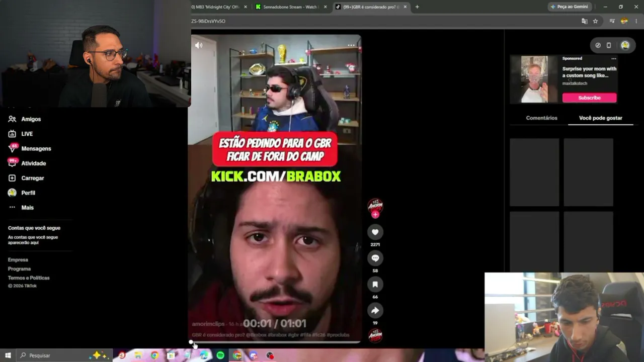
Task: Bookmark this page with the star icon
Action: point(595,21)
